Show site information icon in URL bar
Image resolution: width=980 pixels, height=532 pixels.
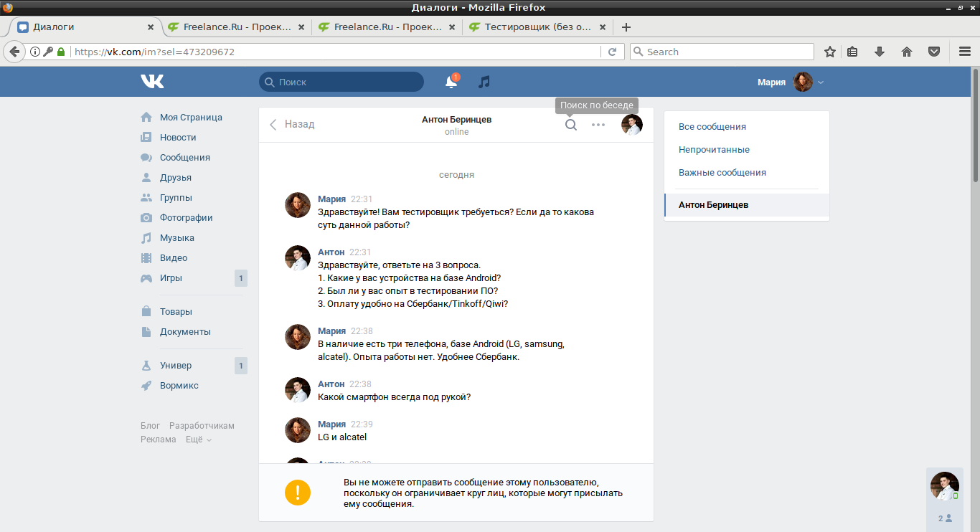pyautogui.click(x=34, y=52)
